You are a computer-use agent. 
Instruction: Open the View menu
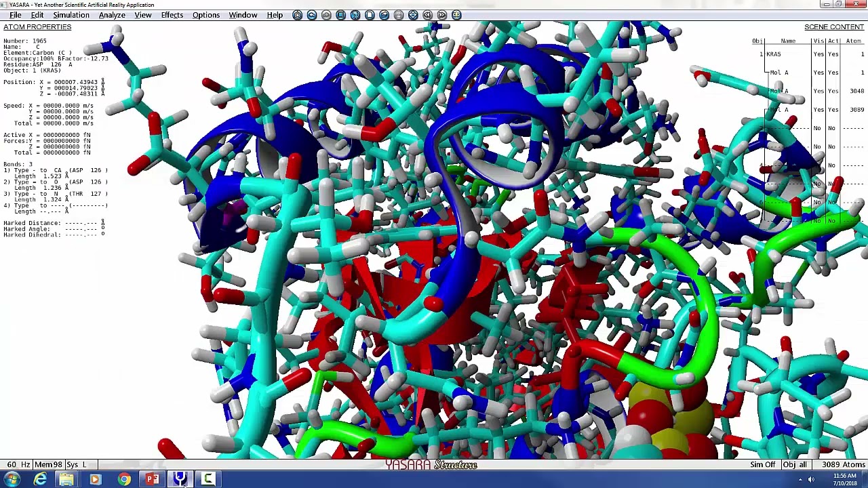click(x=142, y=15)
